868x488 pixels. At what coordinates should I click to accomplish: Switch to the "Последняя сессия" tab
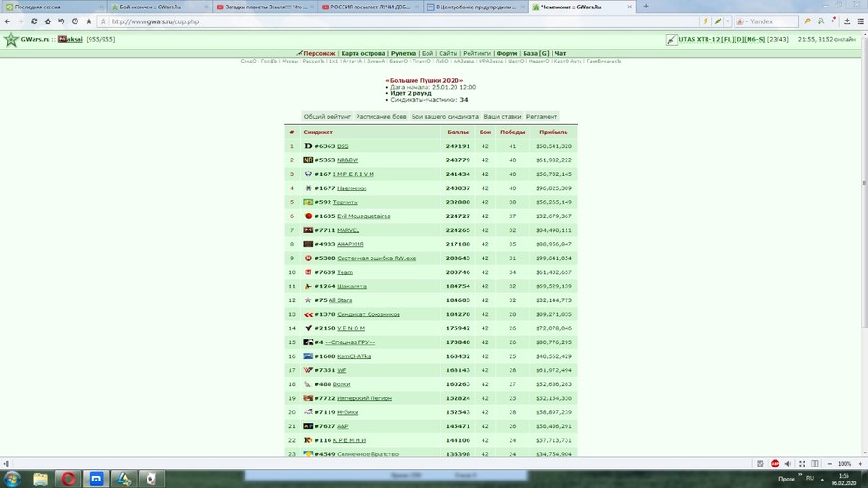pos(52,7)
